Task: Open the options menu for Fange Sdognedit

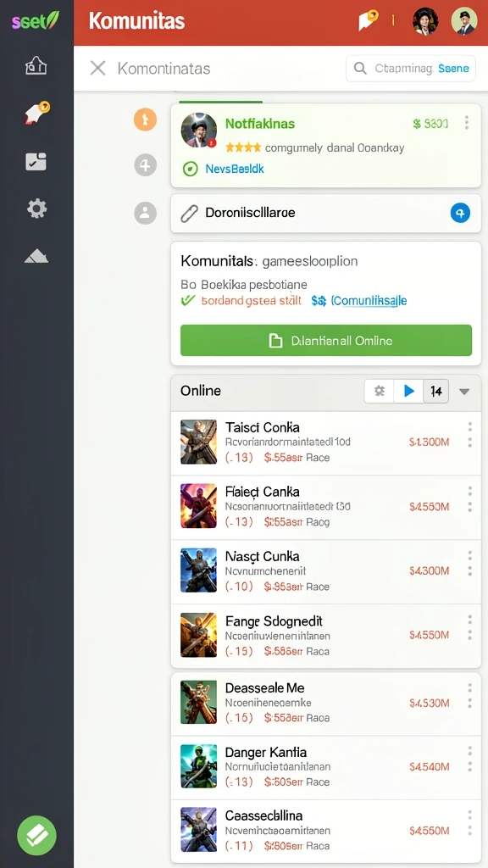Action: (x=469, y=627)
